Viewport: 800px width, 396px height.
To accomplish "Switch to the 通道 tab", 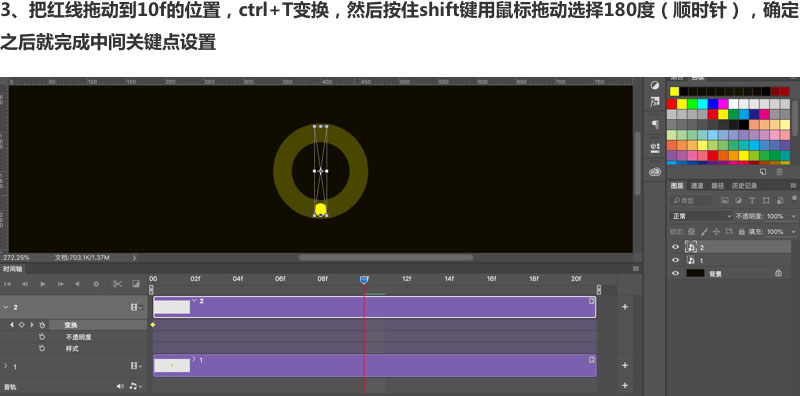I will tap(697, 186).
